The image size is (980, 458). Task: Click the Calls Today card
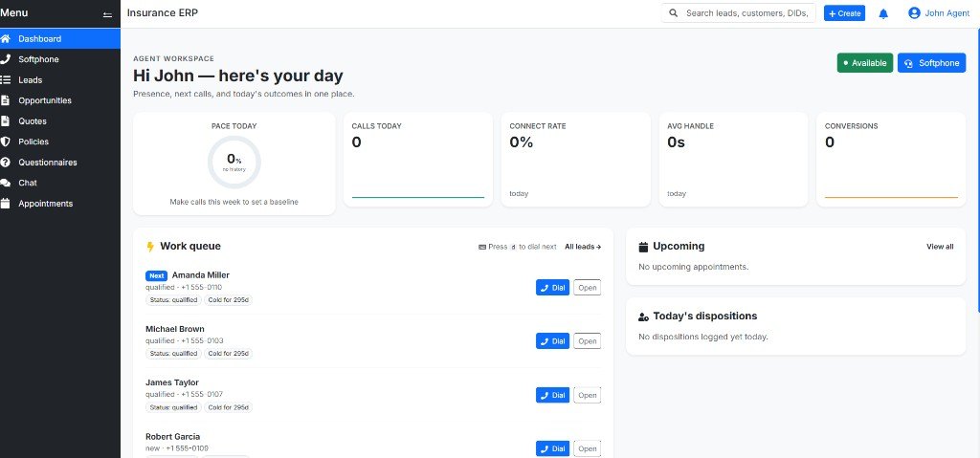[418, 160]
